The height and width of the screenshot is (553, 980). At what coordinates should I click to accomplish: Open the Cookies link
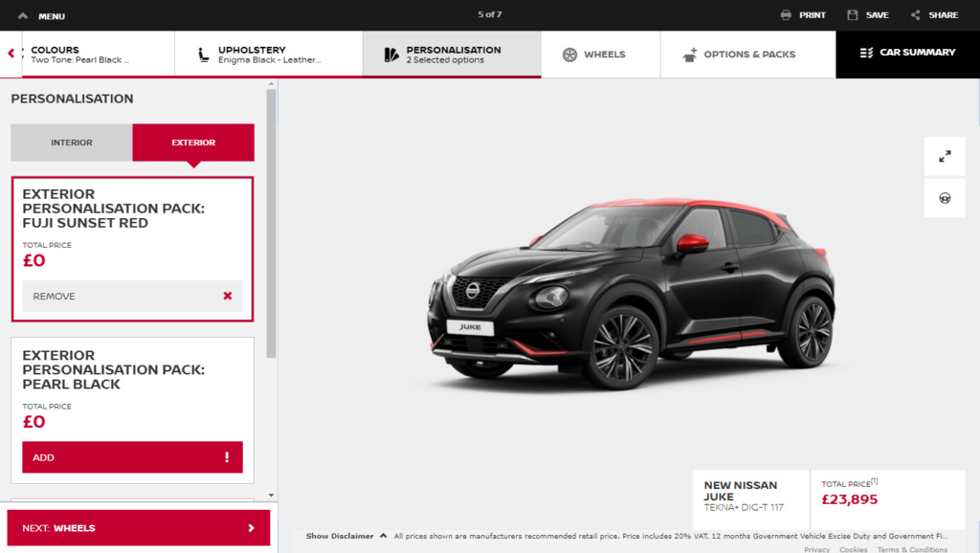(853, 549)
